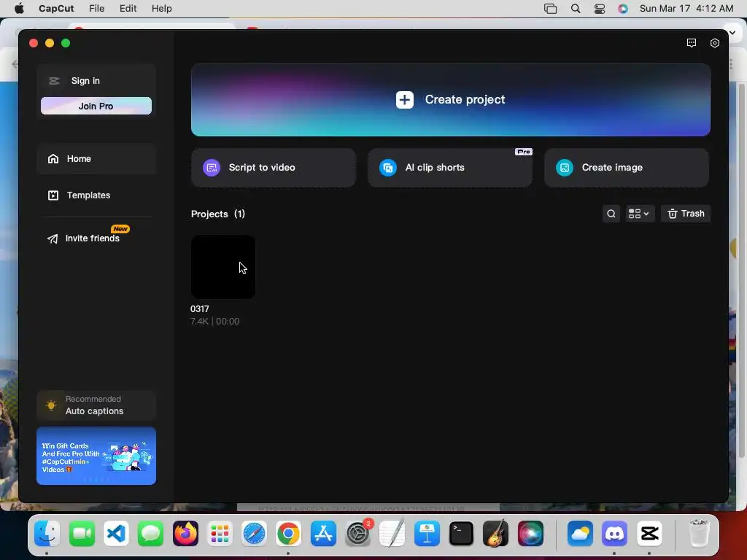The width and height of the screenshot is (747, 560).
Task: Open the CapCut menu in menu bar
Action: click(56, 9)
